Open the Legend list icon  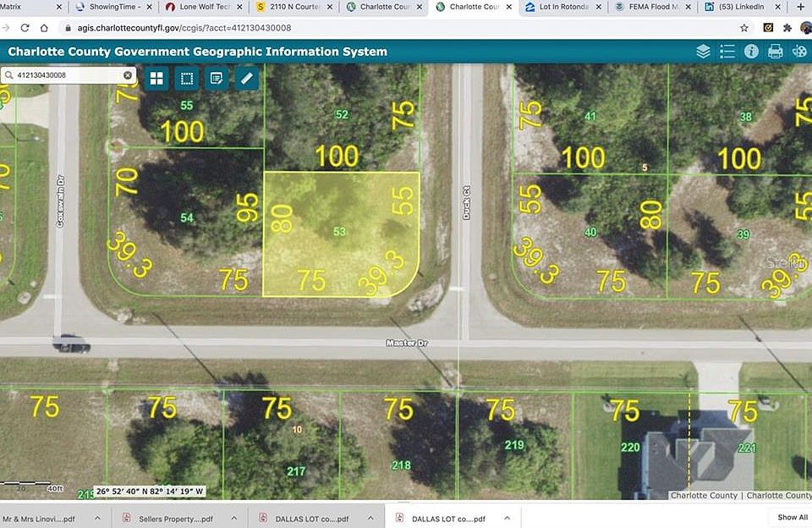(727, 52)
